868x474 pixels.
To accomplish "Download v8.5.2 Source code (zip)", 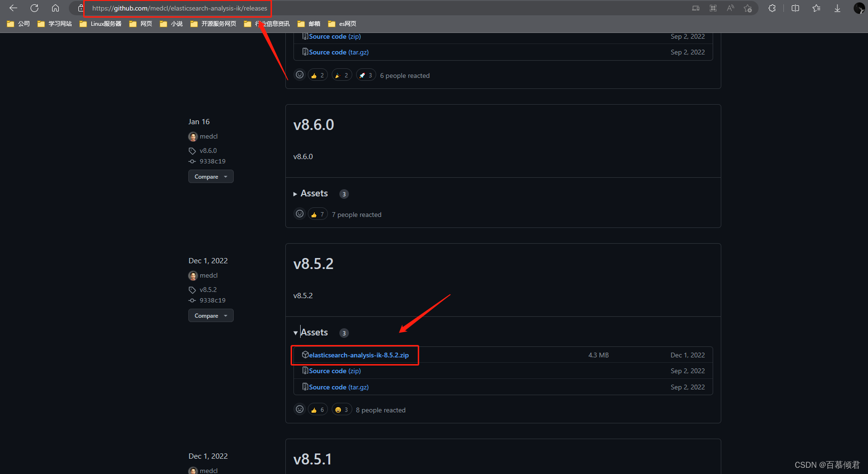I will click(x=335, y=371).
